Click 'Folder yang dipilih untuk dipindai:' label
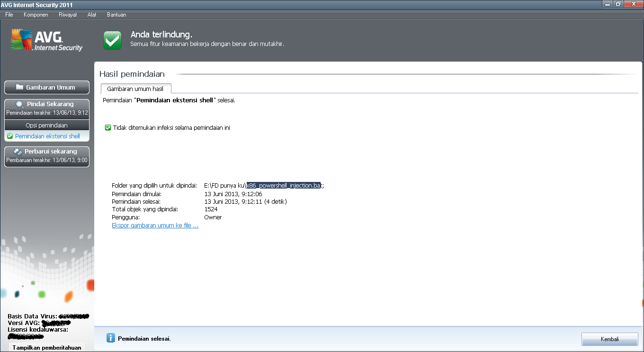The image size is (644, 352). [x=154, y=186]
